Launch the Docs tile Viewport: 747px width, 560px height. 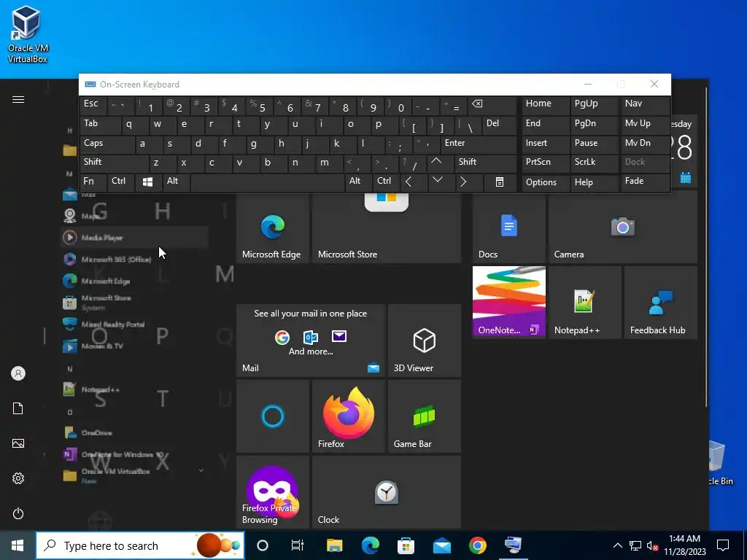click(x=508, y=227)
